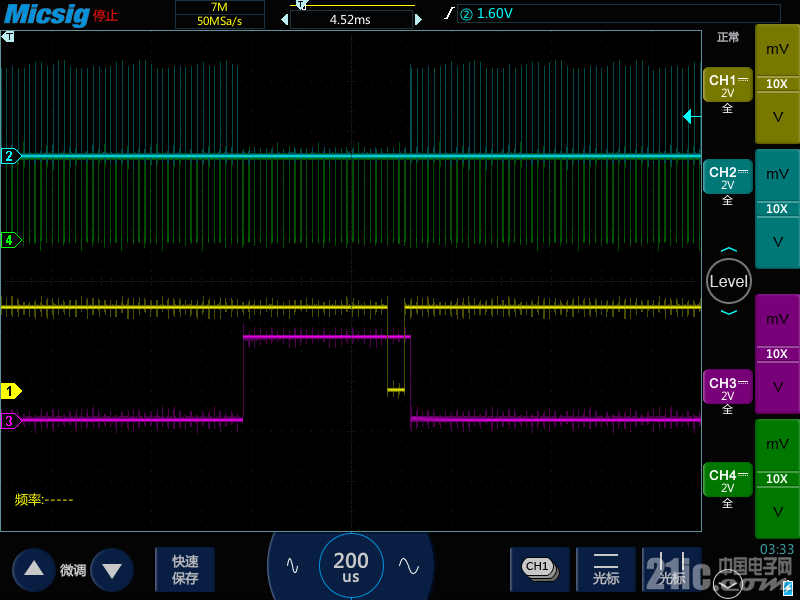Decrease CH3 scale with the purple mV button
Viewport: 800px width, 600px height.
[x=777, y=319]
